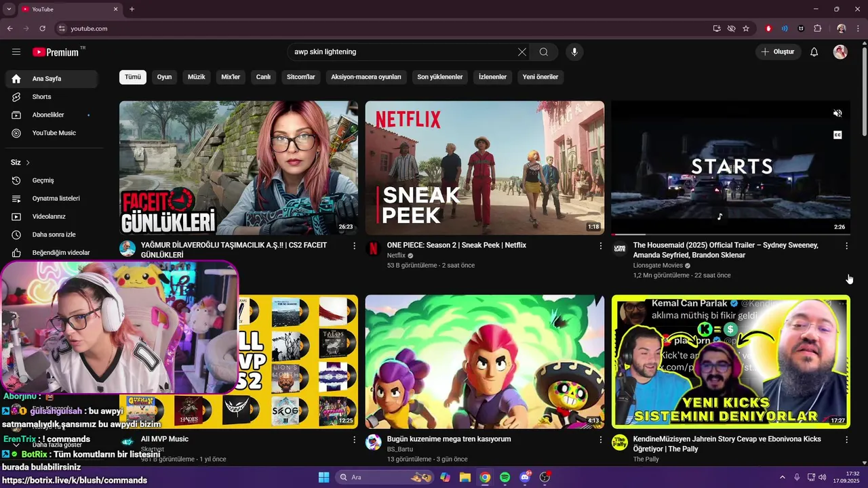Open the YouTube hamburger guide menu
Image resolution: width=868 pixels, height=488 pixels.
[16, 52]
